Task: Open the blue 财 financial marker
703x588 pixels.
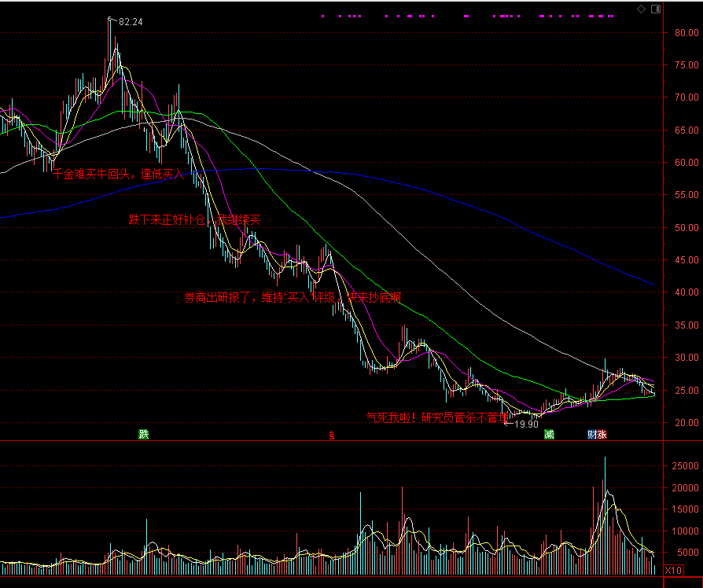Action: [592, 434]
